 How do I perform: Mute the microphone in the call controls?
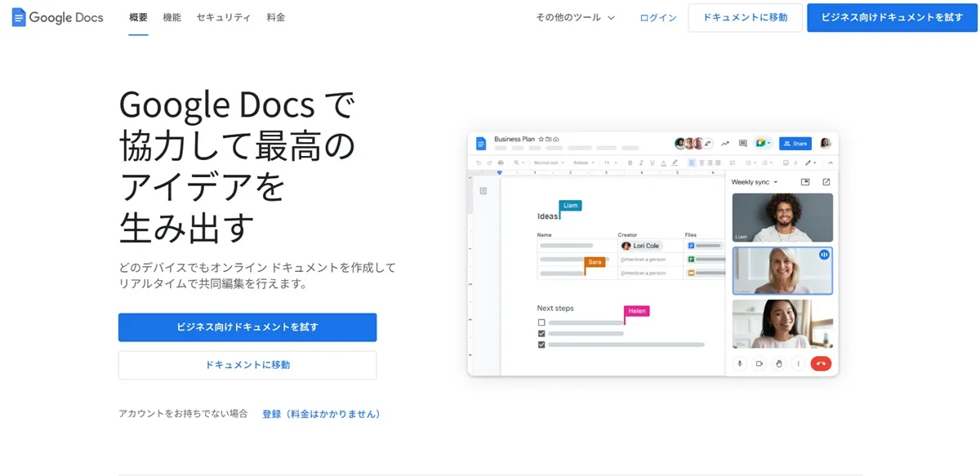[740, 364]
